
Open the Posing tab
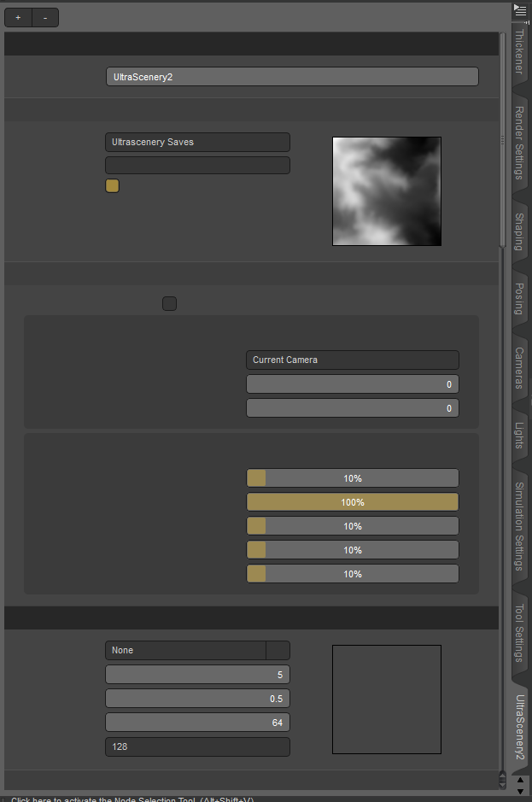pyautogui.click(x=519, y=299)
